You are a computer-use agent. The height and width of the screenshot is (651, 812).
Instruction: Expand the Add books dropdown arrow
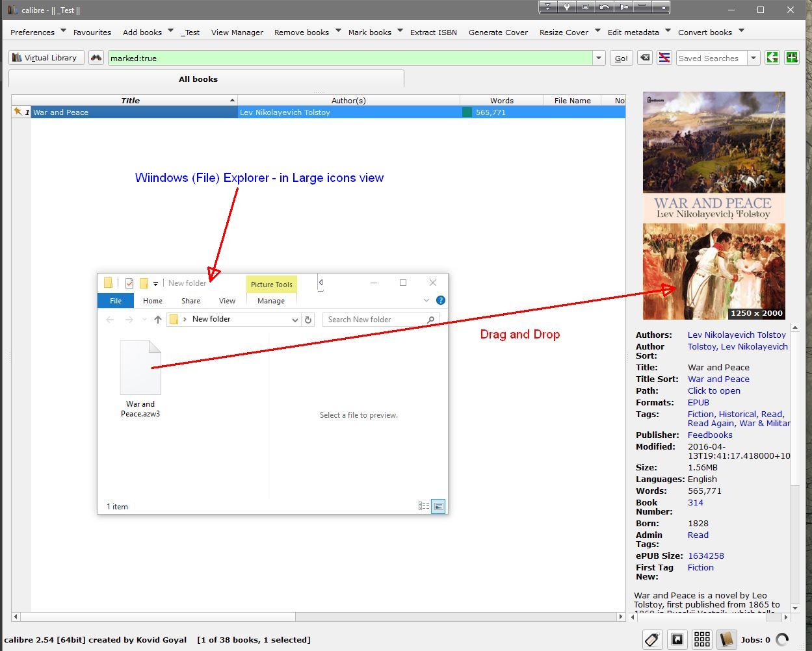pyautogui.click(x=170, y=31)
